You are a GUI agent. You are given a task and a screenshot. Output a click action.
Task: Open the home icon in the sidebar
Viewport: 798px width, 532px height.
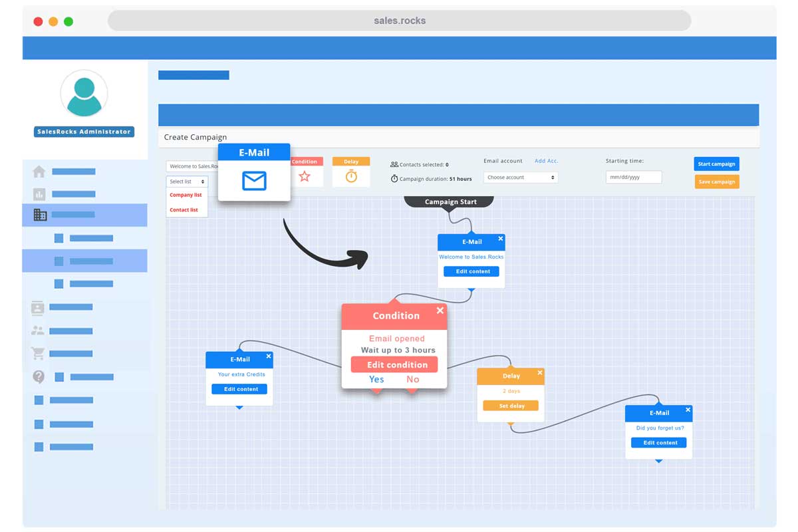click(39, 172)
